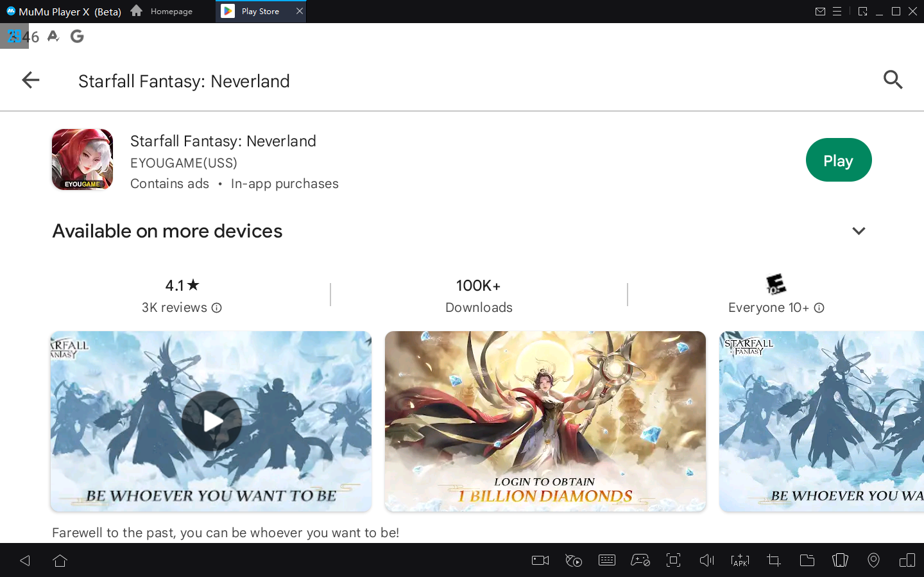The image size is (924, 577).
Task: Open the content rating info popup
Action: pyautogui.click(x=819, y=308)
